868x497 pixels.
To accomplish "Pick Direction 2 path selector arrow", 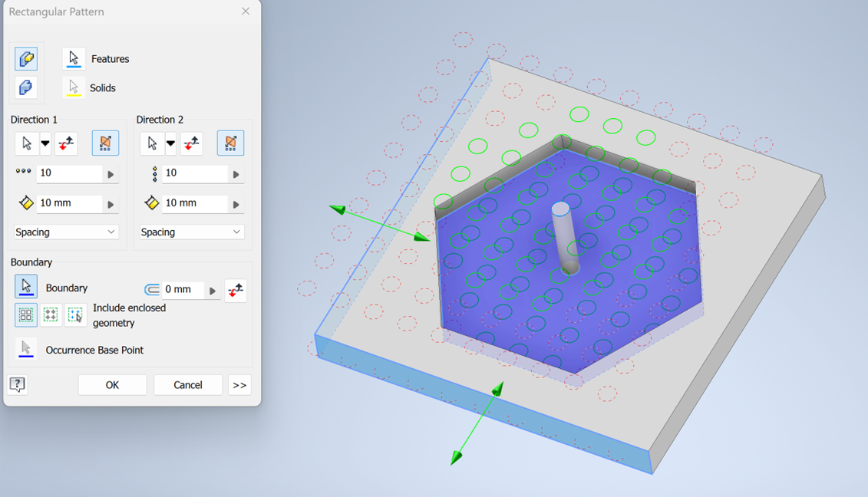I will pyautogui.click(x=152, y=144).
